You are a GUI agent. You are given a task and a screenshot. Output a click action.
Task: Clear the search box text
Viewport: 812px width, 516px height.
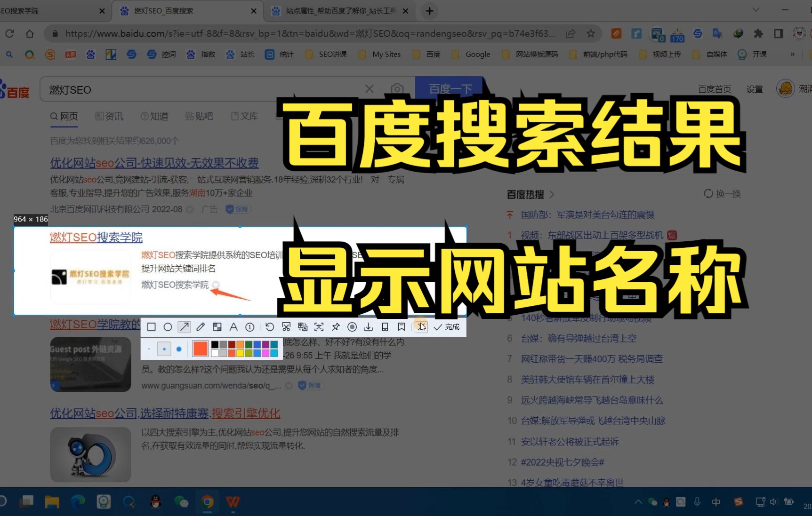click(x=370, y=89)
